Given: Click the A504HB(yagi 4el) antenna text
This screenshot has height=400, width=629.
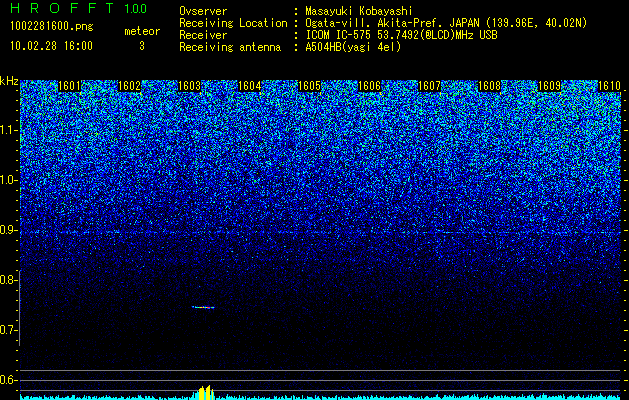Looking at the screenshot, I should [353, 47].
